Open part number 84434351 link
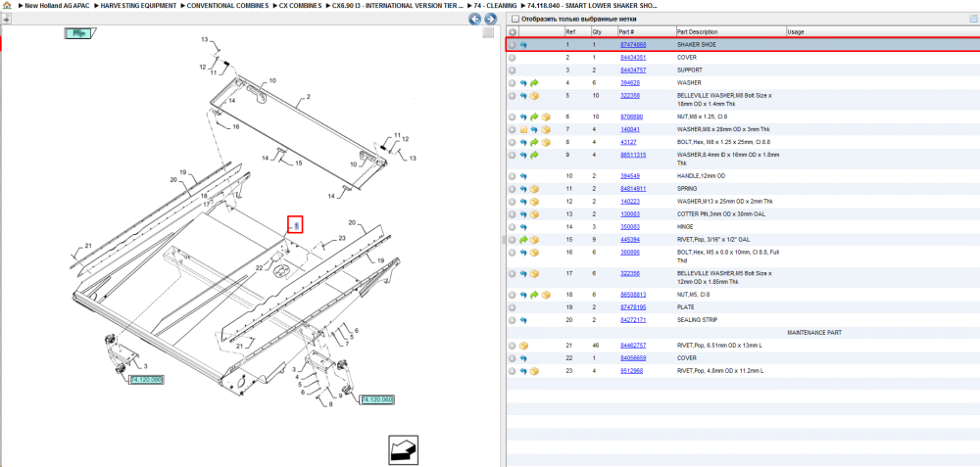 pyautogui.click(x=632, y=58)
